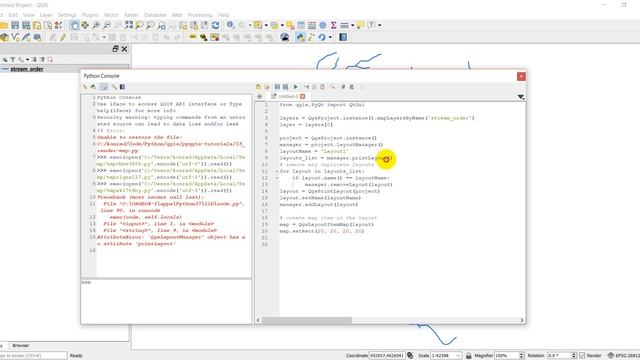Clear the Python console output
This screenshot has height=360, width=640.
[85, 87]
